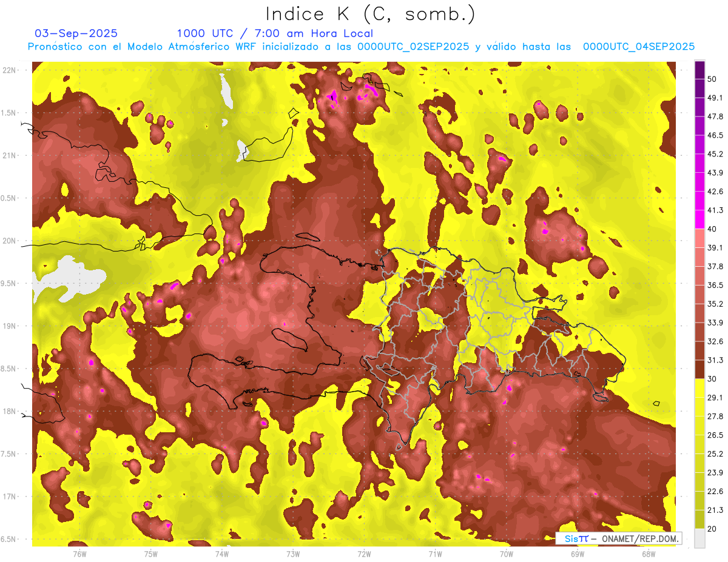728x562 pixels.
Task: Pick the bright yellow swatch between 29.1 and 30
Action: point(699,388)
